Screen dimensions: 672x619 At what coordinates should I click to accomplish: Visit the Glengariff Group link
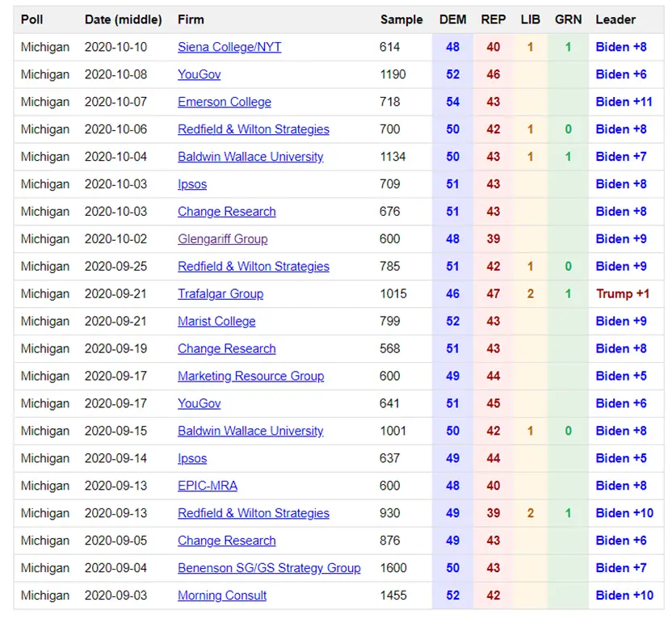222,239
